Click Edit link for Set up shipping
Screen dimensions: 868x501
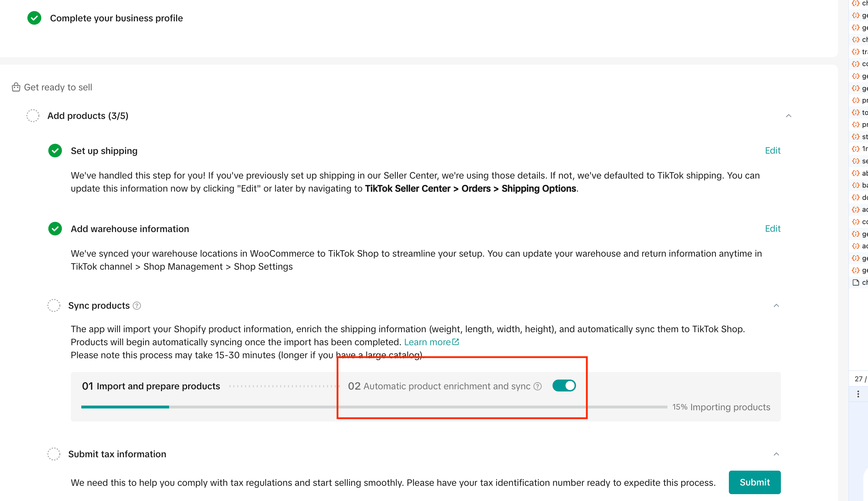click(773, 151)
